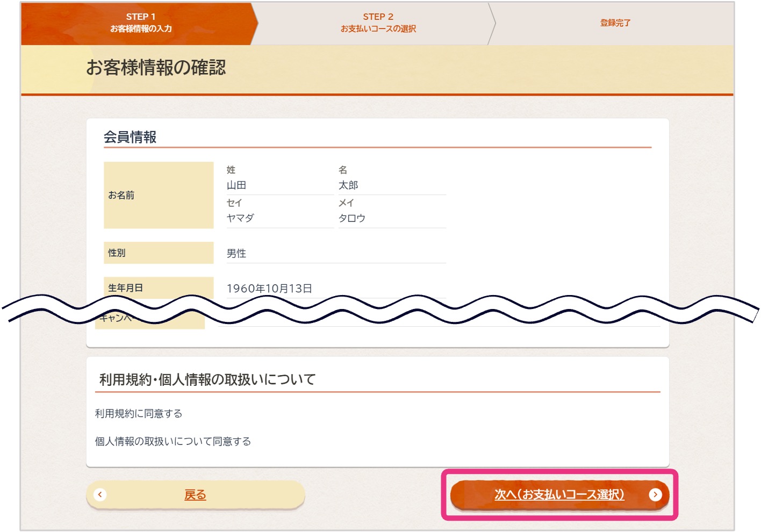
Task: Click the orange underline beneath 会員情報 heading
Action: pos(376,146)
